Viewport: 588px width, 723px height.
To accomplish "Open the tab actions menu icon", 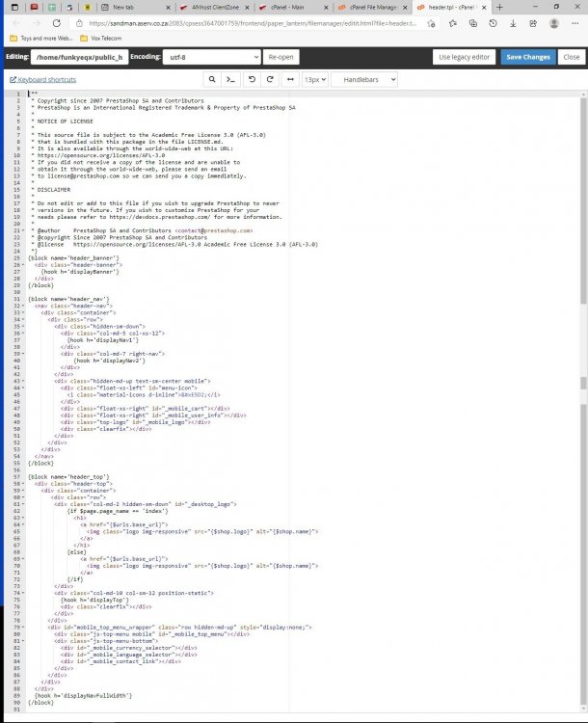I will tap(14, 7).
